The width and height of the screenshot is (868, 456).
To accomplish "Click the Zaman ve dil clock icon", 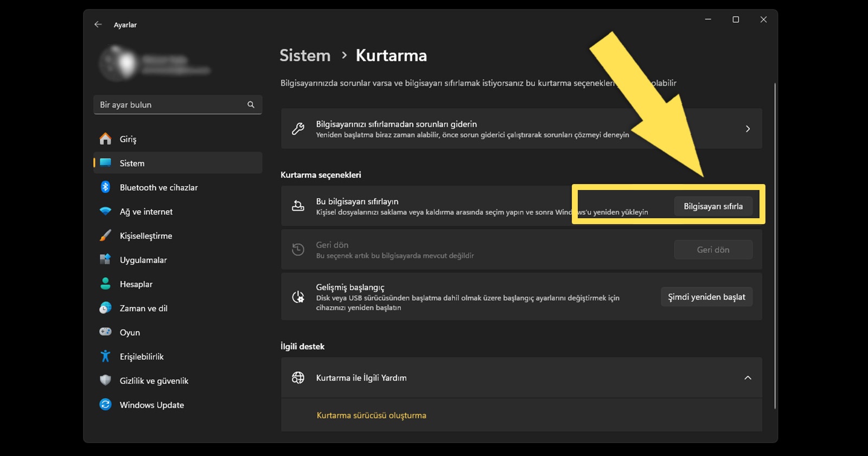I will [105, 308].
